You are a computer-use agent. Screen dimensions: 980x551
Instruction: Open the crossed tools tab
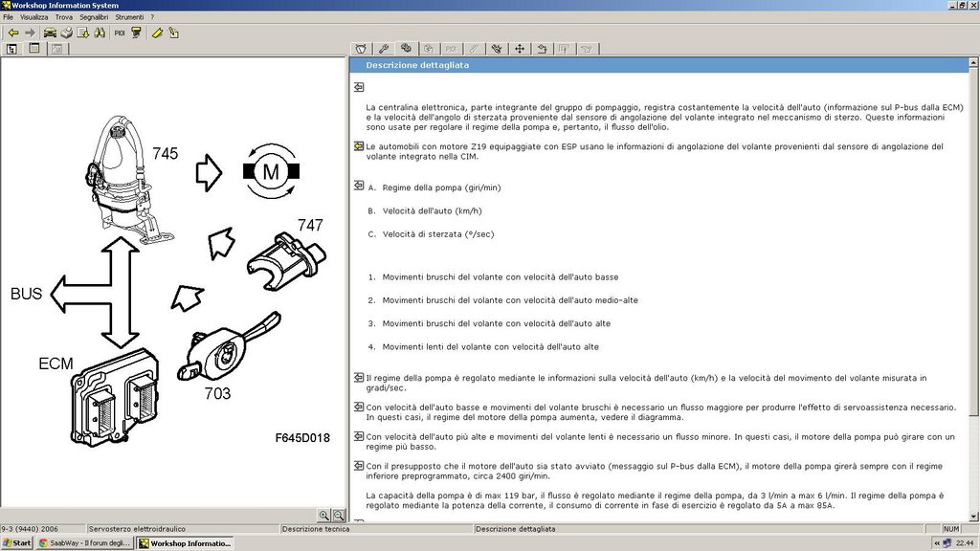point(497,49)
